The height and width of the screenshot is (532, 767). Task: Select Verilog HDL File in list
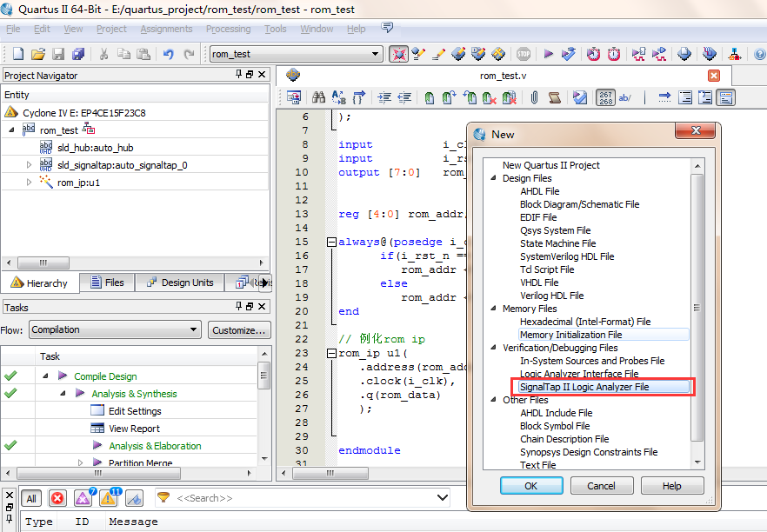coord(551,296)
